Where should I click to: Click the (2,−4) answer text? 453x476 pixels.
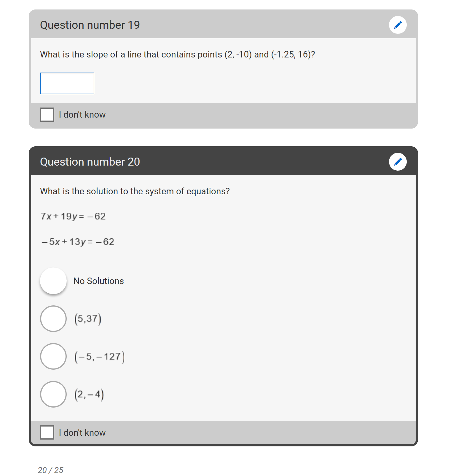coord(89,395)
